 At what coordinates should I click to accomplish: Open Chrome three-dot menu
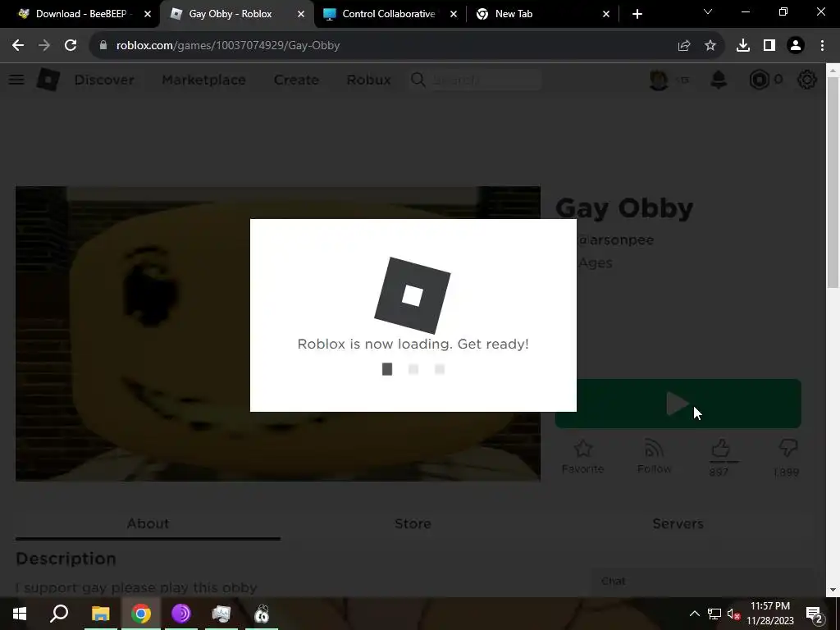tap(822, 46)
